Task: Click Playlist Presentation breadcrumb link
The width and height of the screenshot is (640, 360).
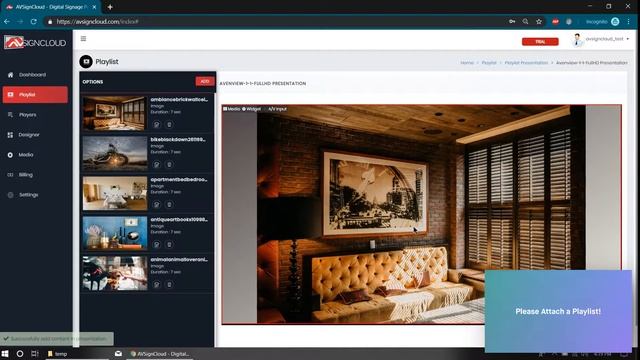Action: (526, 63)
